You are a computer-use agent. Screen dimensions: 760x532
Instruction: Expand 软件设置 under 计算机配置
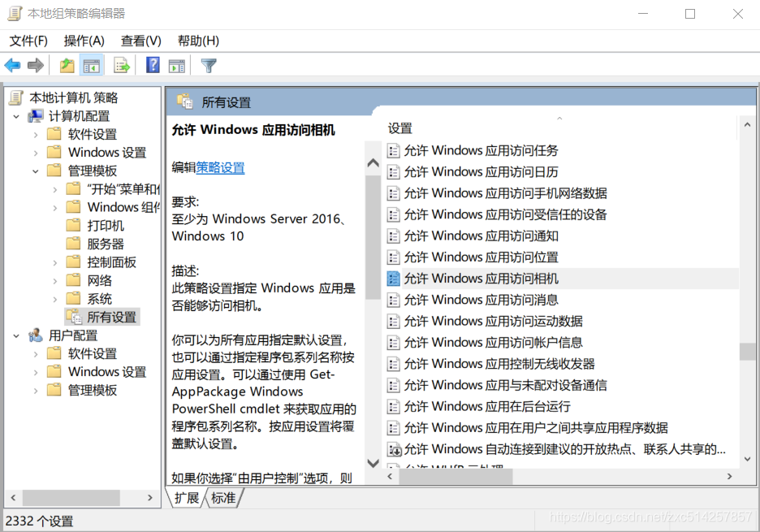36,135
